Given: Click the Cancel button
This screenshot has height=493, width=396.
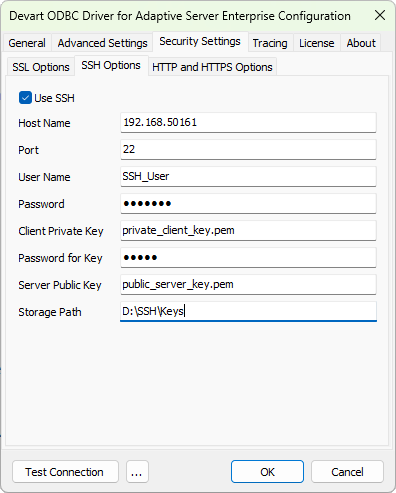Looking at the screenshot, I should [x=347, y=472].
